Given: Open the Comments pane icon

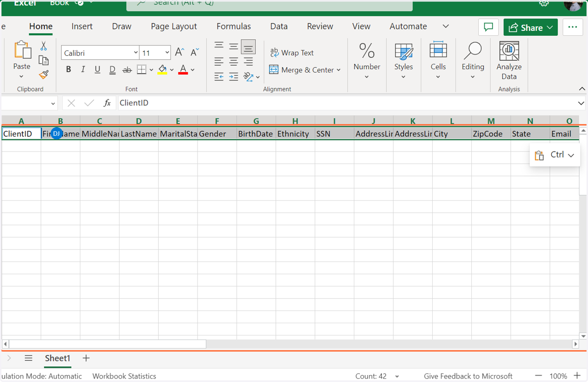Looking at the screenshot, I should point(488,27).
